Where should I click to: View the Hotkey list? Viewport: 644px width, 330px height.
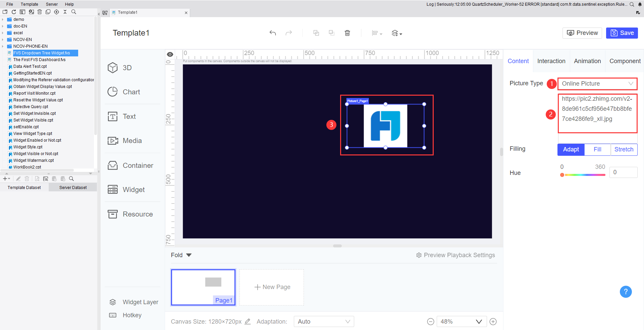tap(125, 315)
